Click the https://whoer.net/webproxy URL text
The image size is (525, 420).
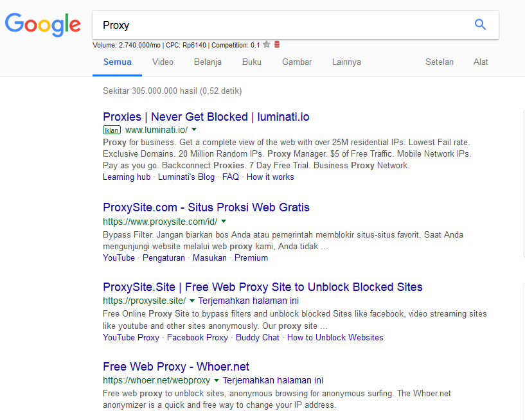click(156, 381)
